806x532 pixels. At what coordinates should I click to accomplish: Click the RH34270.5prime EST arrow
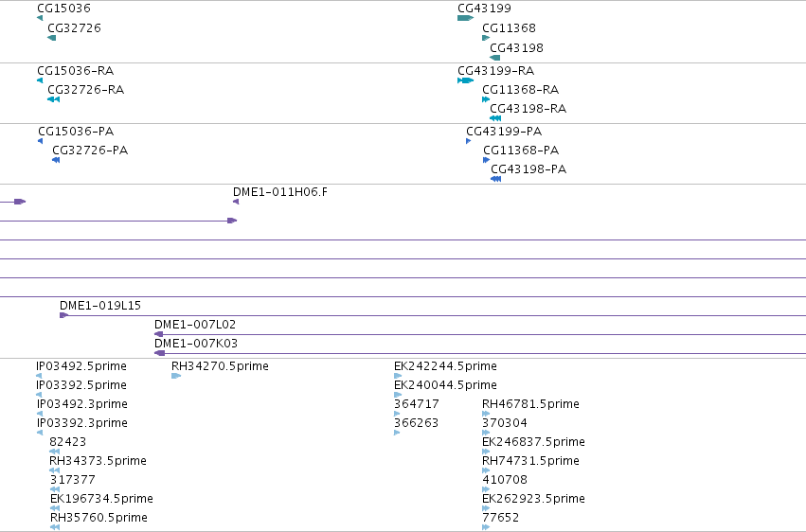[x=176, y=376]
